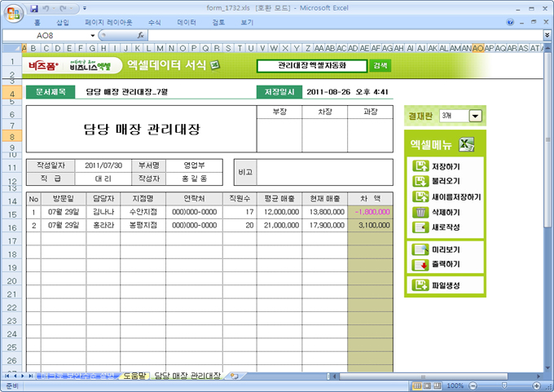554x392 pixels.
Task: Select the 담당 매장 관리대장 sheet tab
Action: [187, 376]
